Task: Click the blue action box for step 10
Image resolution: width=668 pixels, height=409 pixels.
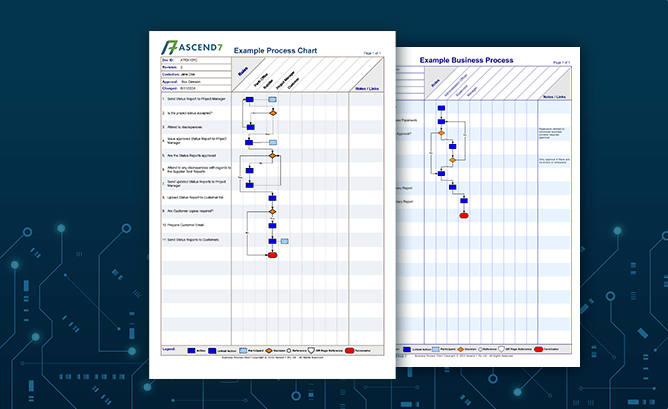Action: pyautogui.click(x=272, y=227)
